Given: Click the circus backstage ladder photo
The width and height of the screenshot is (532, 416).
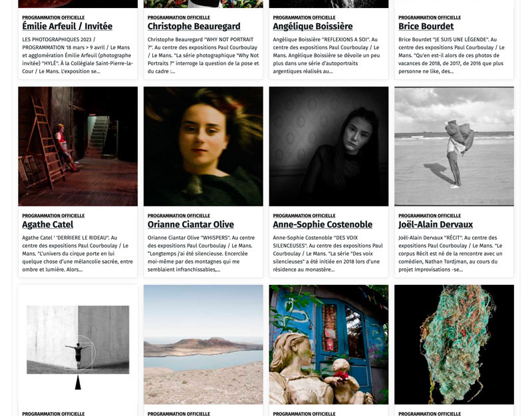Looking at the screenshot, I should (x=78, y=146).
